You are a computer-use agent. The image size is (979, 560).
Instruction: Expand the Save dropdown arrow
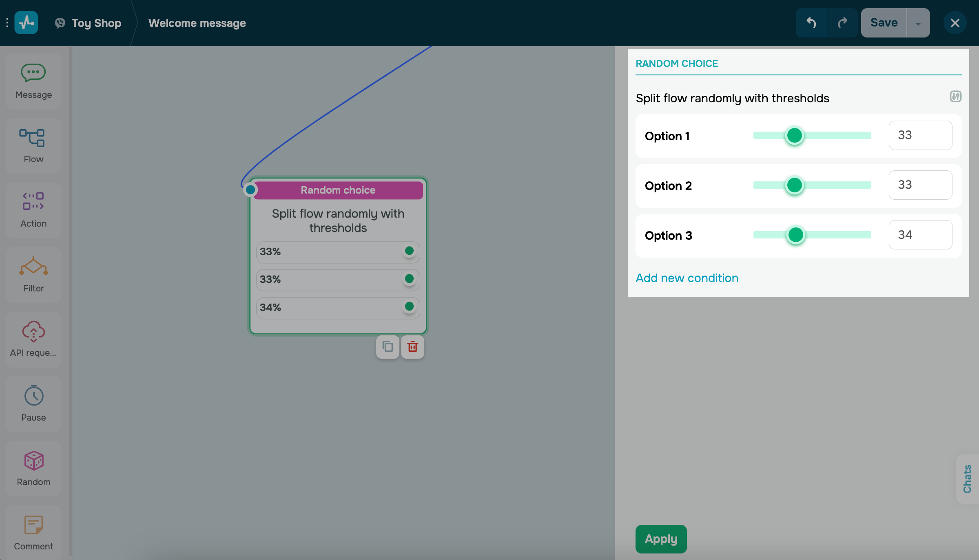point(918,23)
